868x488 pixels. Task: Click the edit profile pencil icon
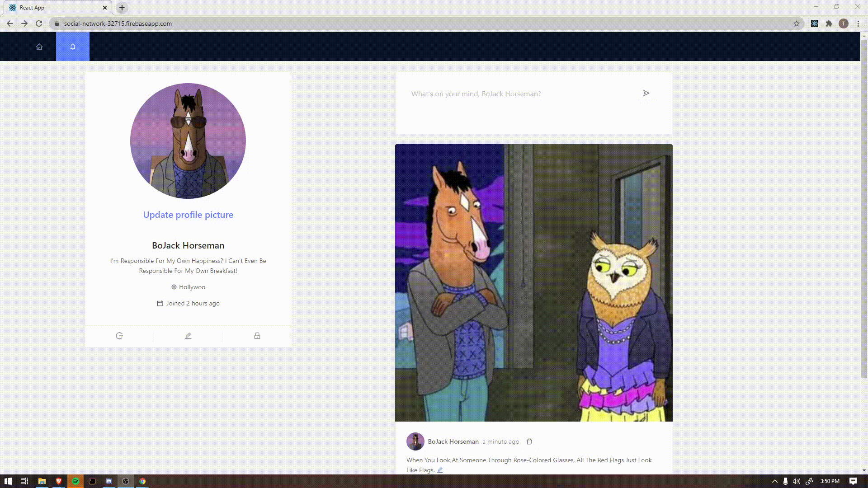[x=188, y=336]
